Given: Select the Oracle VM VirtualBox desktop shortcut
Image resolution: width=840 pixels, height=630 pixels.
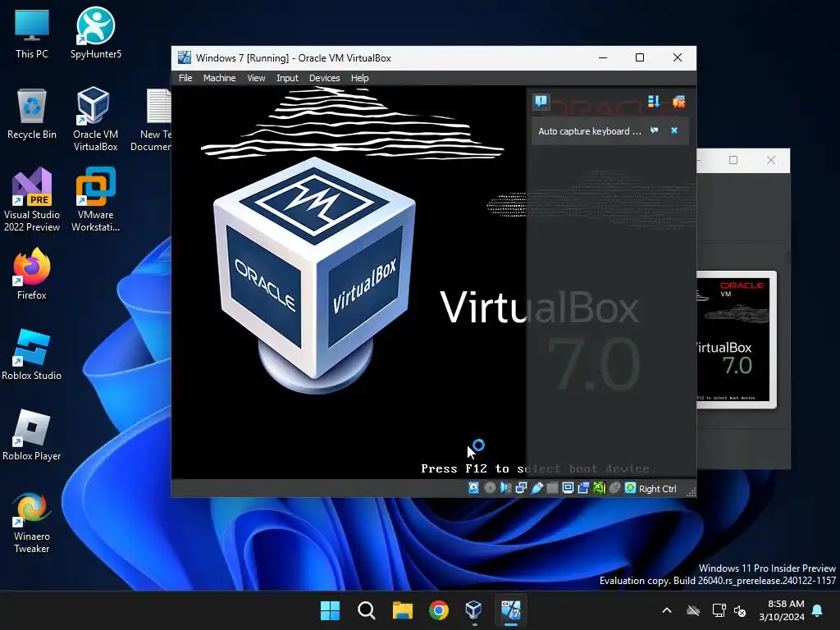Looking at the screenshot, I should click(95, 119).
